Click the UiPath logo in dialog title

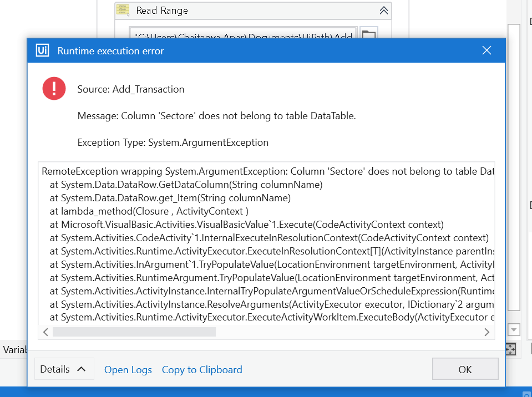pyautogui.click(x=43, y=50)
